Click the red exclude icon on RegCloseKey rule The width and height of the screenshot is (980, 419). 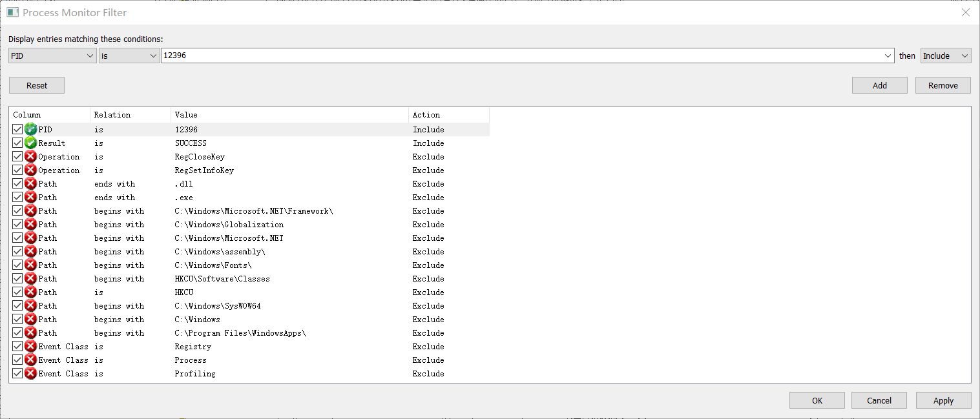30,156
